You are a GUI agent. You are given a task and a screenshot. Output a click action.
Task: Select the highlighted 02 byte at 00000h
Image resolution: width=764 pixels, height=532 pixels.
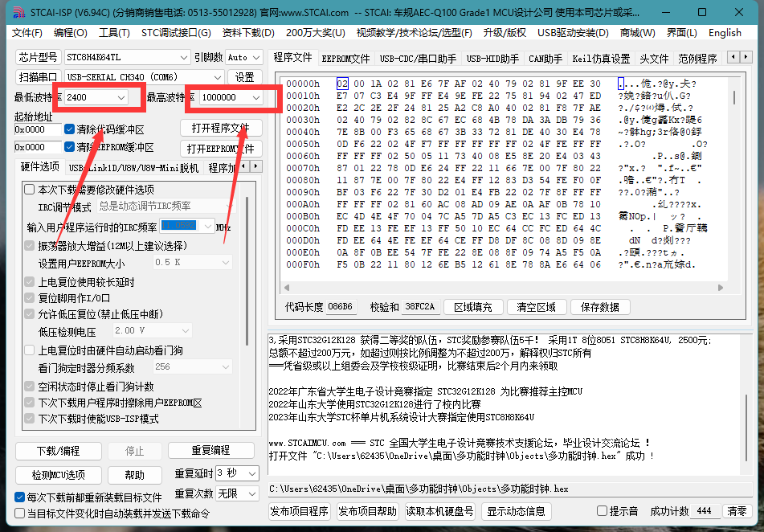342,84
